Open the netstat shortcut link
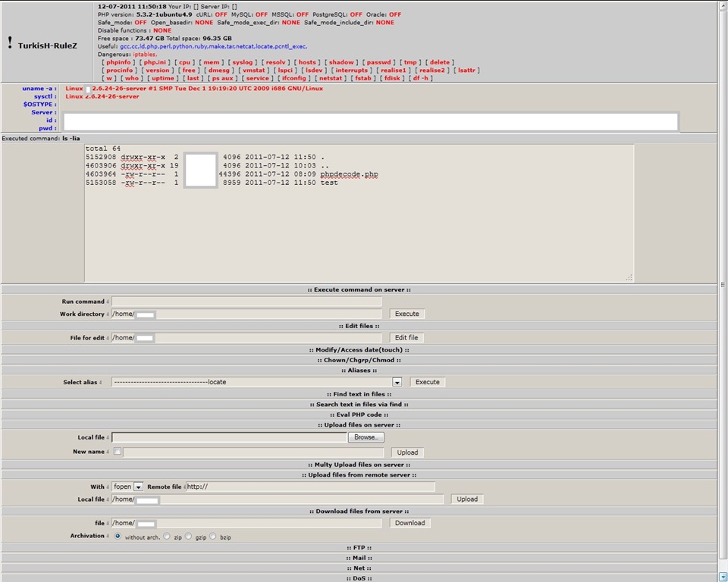 coord(331,78)
